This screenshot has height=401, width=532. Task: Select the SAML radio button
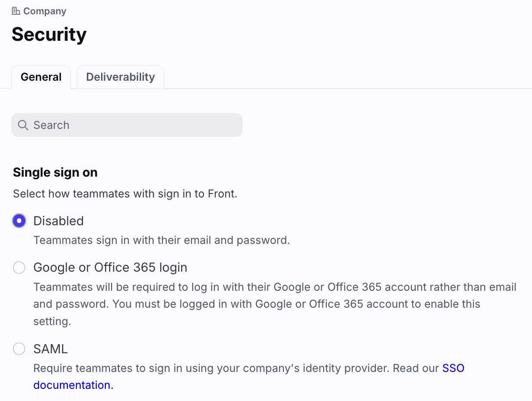tap(19, 349)
